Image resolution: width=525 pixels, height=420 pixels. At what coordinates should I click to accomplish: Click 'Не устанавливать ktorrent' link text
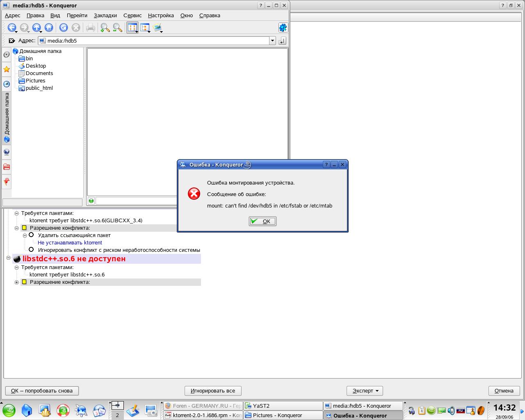click(70, 242)
